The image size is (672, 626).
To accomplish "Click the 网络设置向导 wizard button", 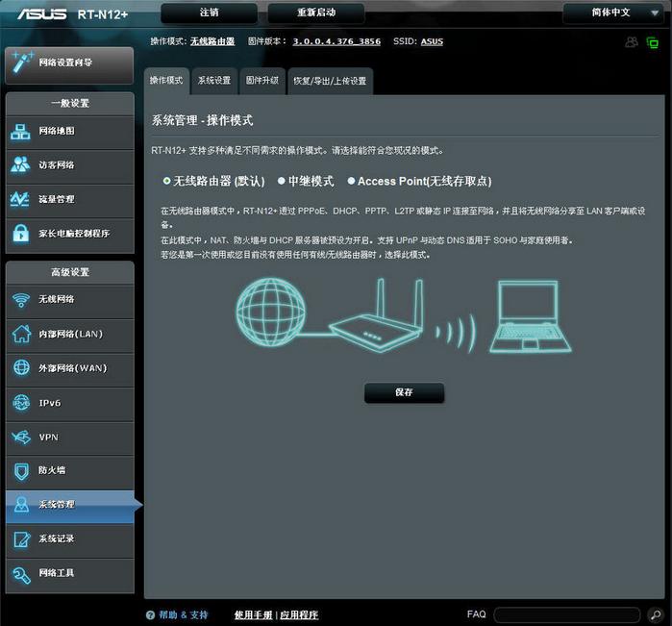I will click(x=69, y=64).
